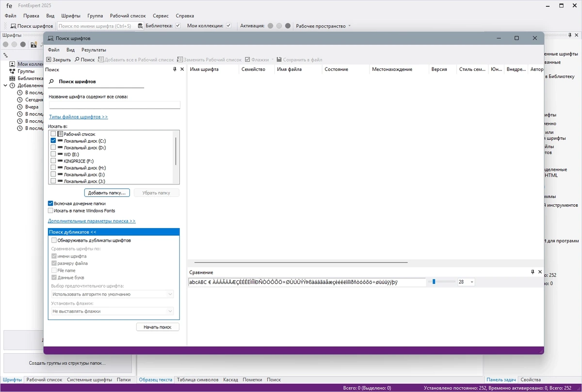This screenshot has width=582, height=392.
Task: Click the Начать поиск button
Action: point(158,327)
